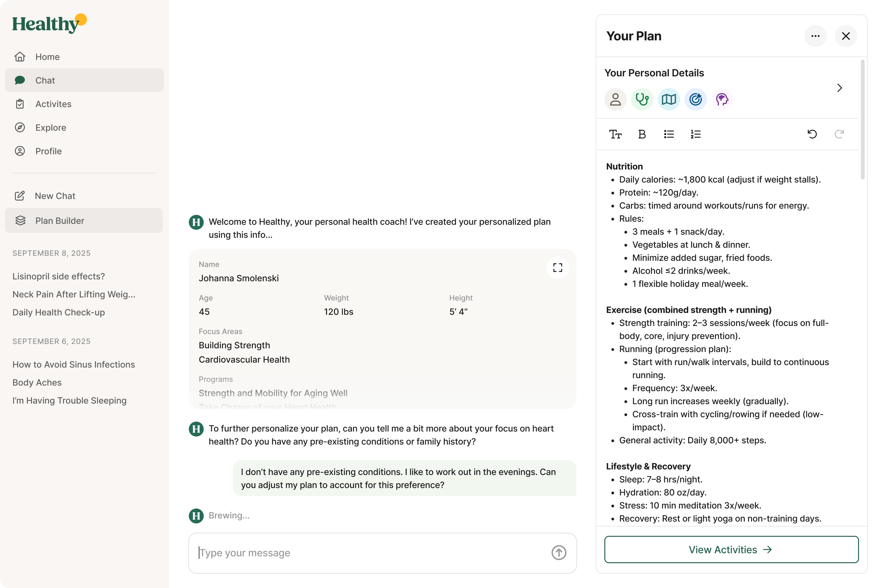Close the Your Plan panel
882x588 pixels.
(x=846, y=36)
